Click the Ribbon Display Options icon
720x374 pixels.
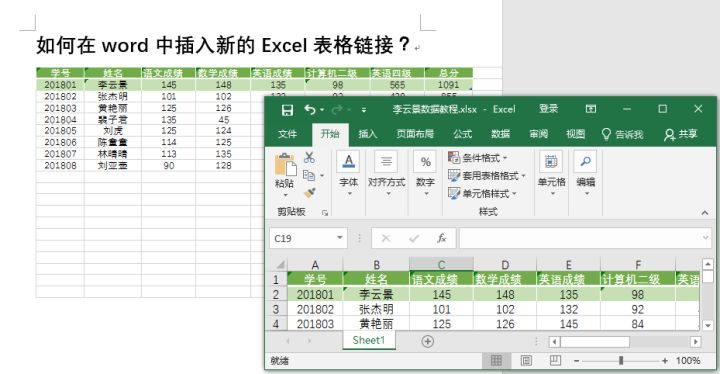point(591,109)
